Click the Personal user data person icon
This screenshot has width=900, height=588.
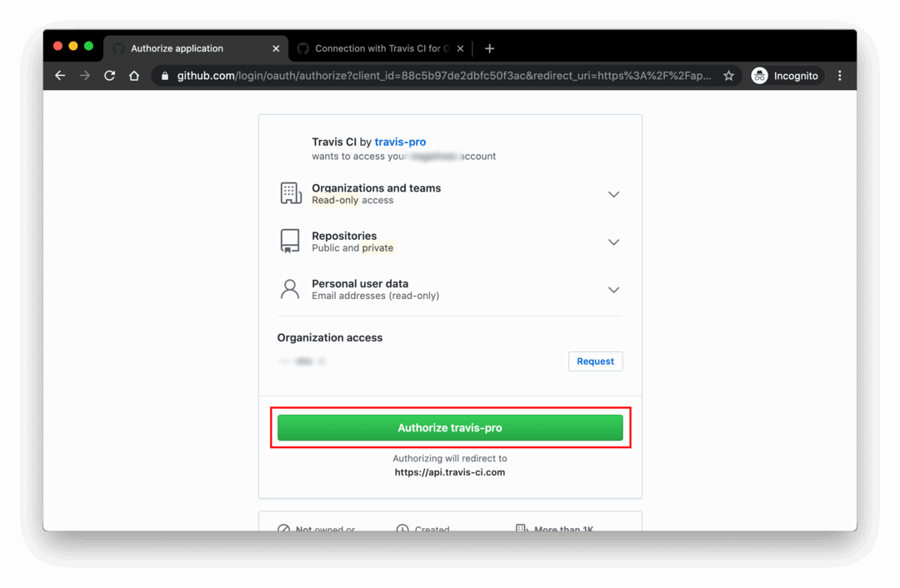(x=290, y=289)
